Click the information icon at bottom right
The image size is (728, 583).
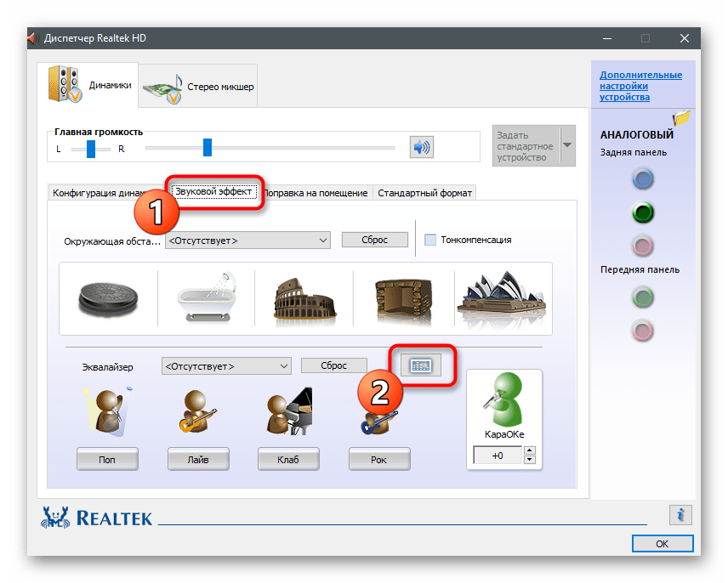click(x=680, y=513)
